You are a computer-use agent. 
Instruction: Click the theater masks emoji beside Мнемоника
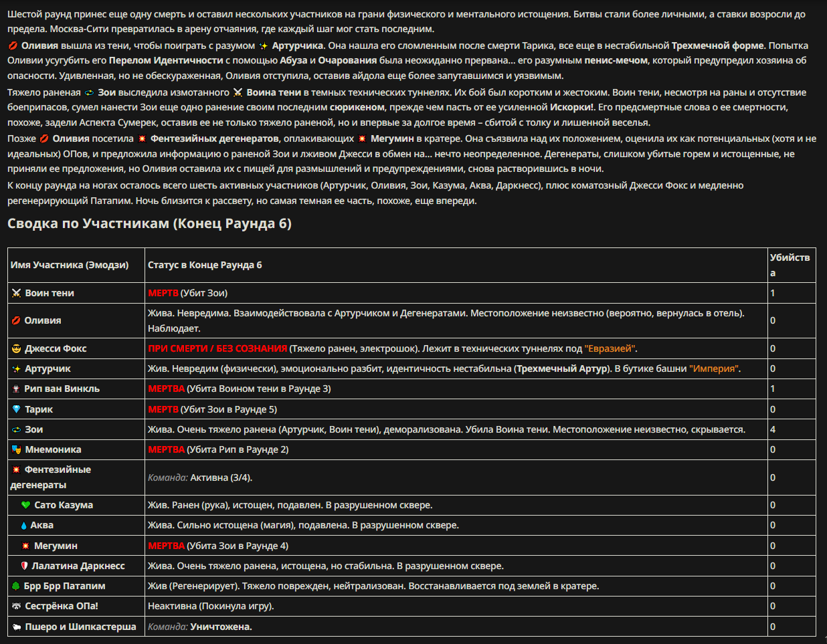pyautogui.click(x=17, y=449)
